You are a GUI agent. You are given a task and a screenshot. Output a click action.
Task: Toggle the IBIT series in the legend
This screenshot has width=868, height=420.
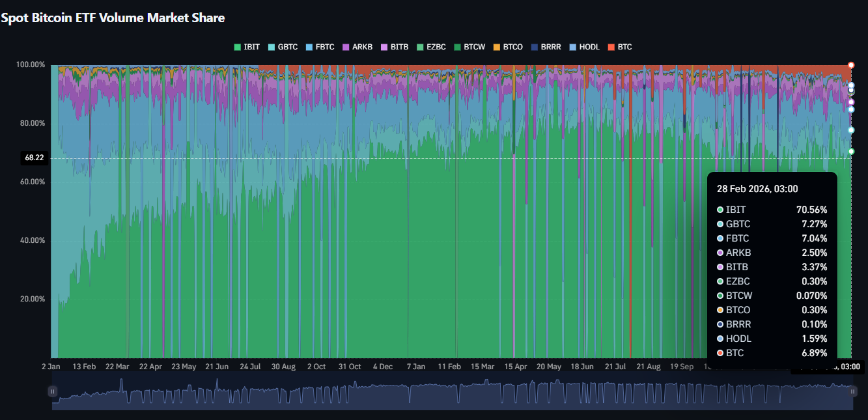[x=247, y=47]
